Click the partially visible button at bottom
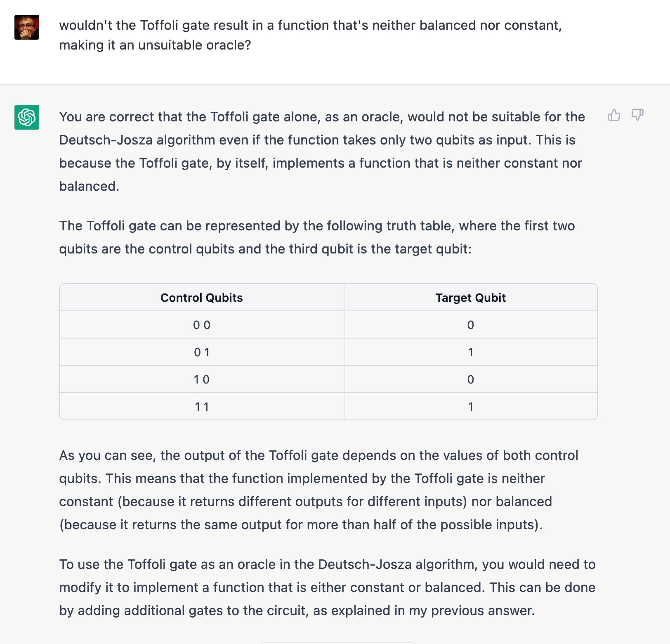 tap(337, 643)
